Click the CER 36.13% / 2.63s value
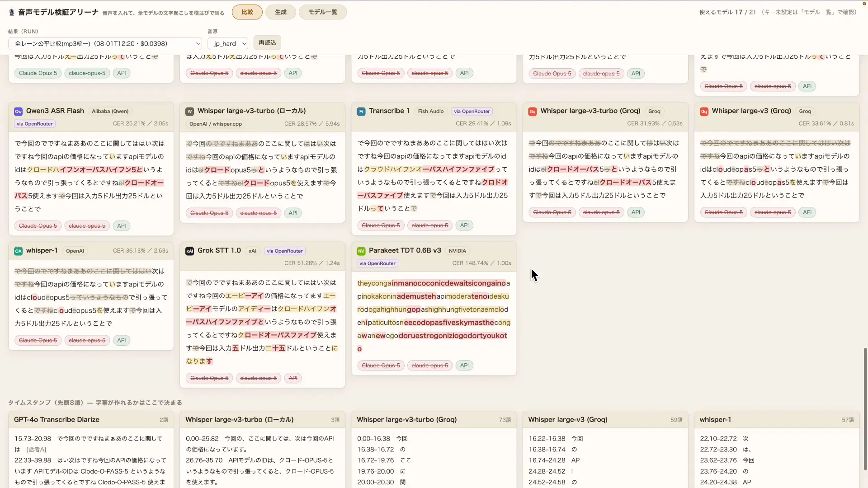The image size is (868, 488). [x=141, y=251]
